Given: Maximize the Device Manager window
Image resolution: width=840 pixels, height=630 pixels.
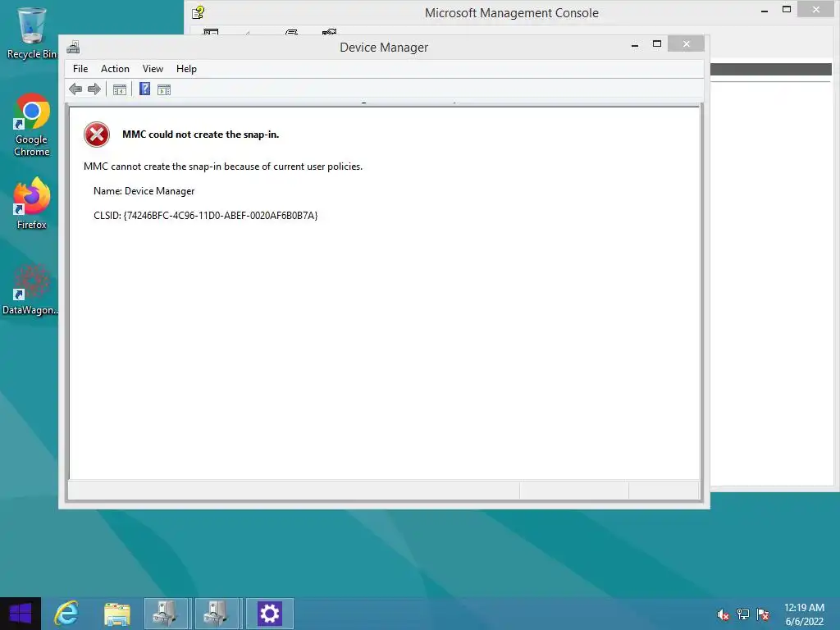Looking at the screenshot, I should (x=657, y=44).
